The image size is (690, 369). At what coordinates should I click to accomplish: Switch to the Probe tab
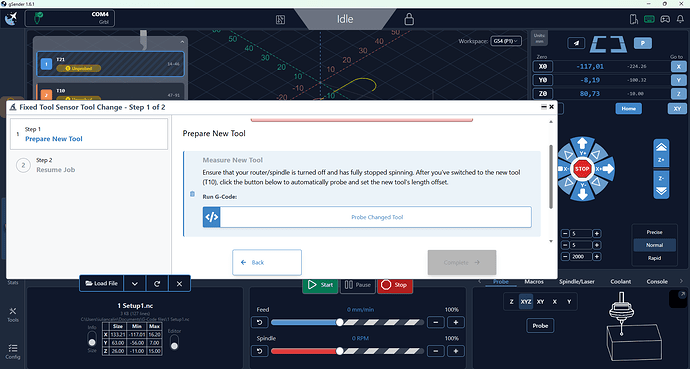(x=501, y=281)
